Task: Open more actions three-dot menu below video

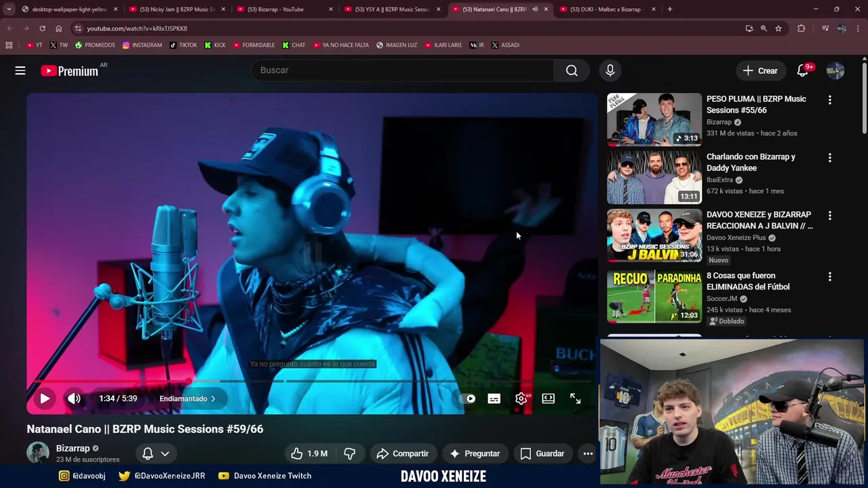Action: 588,453
